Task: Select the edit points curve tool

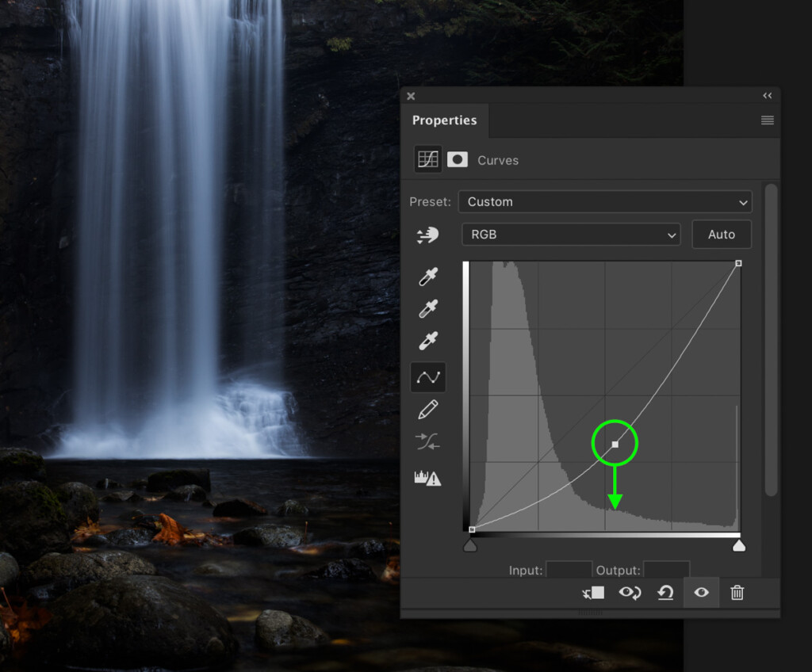Action: pos(428,377)
